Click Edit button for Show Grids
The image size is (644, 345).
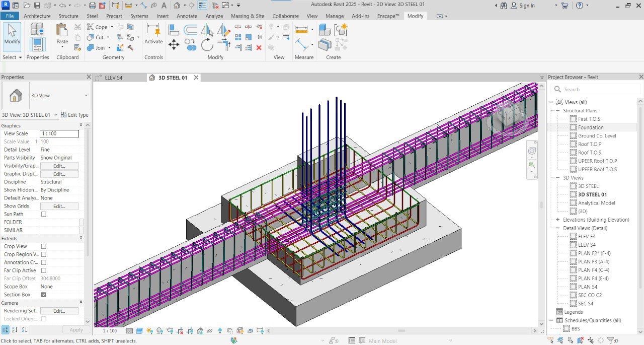[59, 206]
